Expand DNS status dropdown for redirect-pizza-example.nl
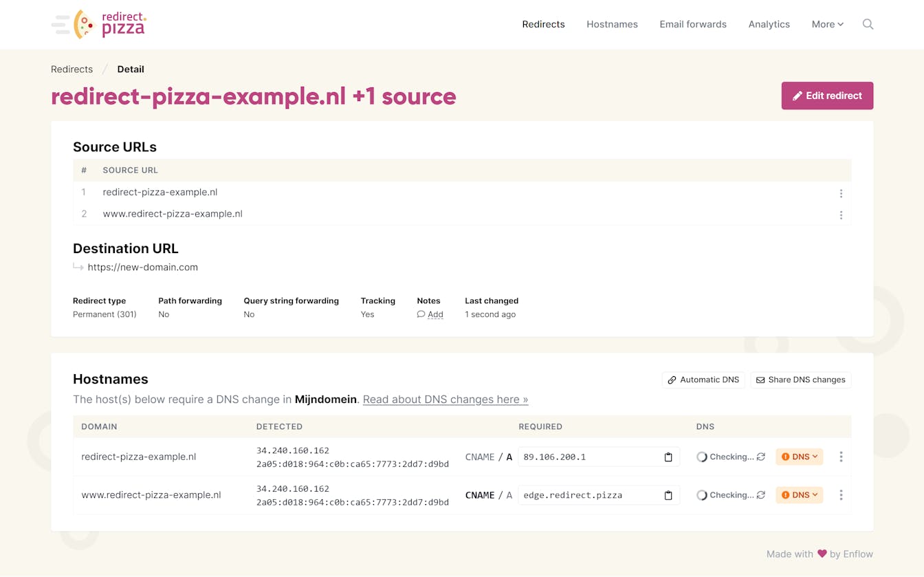 tap(800, 457)
